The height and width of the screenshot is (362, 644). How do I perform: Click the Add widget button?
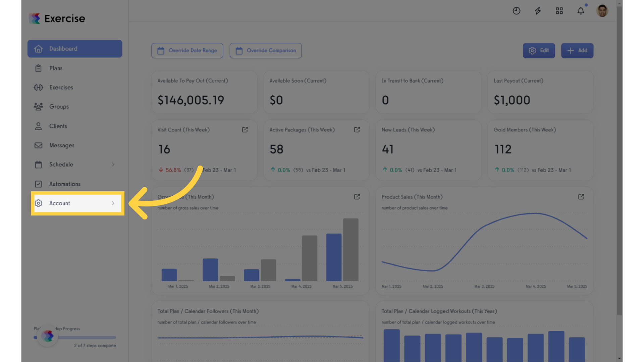[x=577, y=51]
